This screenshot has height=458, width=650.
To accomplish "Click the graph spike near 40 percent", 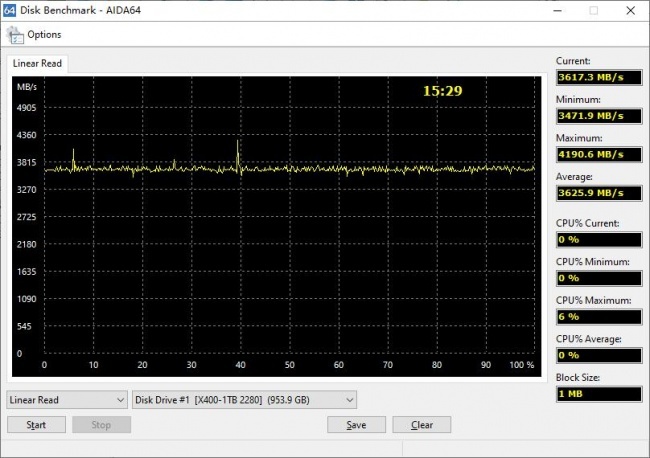I will point(238,155).
